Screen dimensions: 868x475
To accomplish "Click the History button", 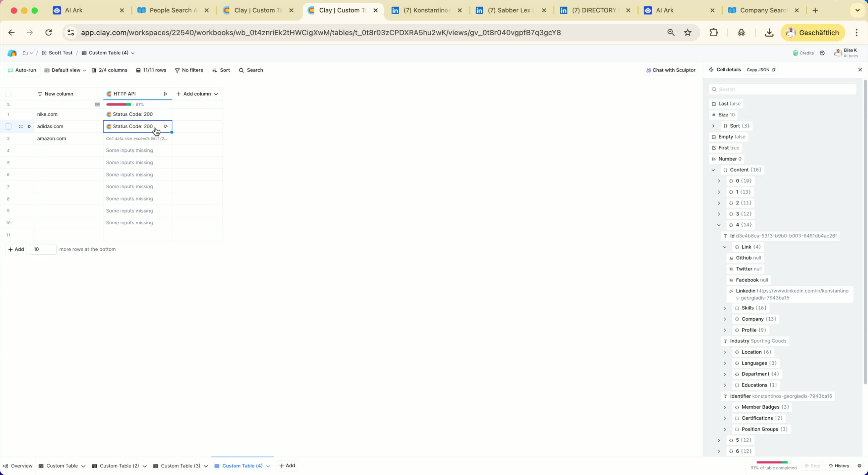I will click(839, 465).
